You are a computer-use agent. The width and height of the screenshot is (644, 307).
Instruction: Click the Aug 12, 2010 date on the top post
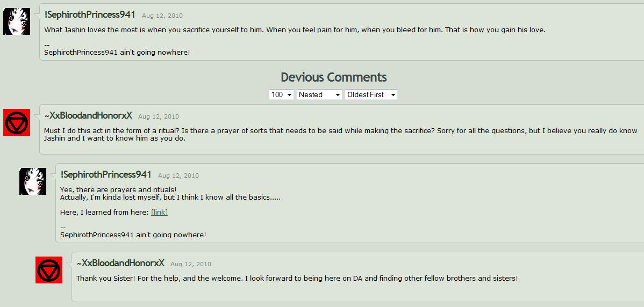pos(162,16)
